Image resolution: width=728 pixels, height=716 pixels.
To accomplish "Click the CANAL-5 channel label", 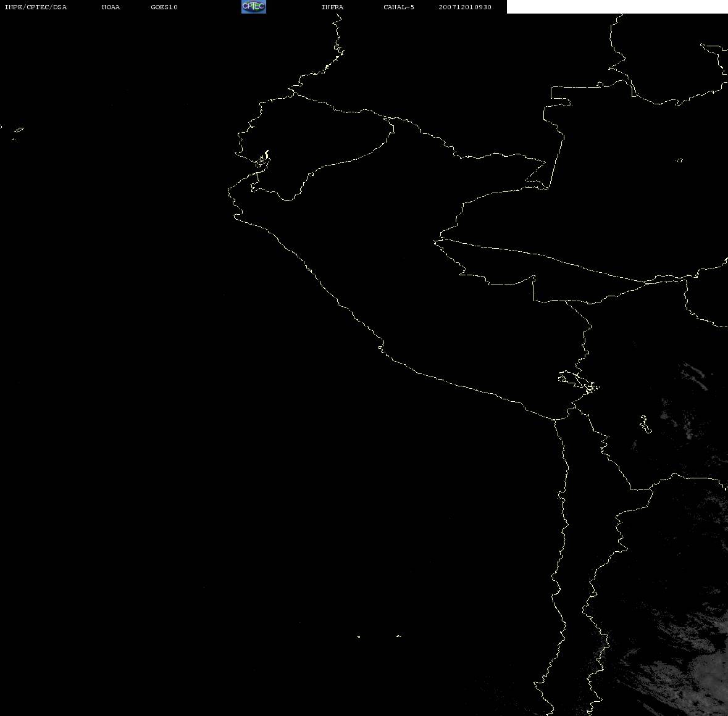I will (x=399, y=7).
